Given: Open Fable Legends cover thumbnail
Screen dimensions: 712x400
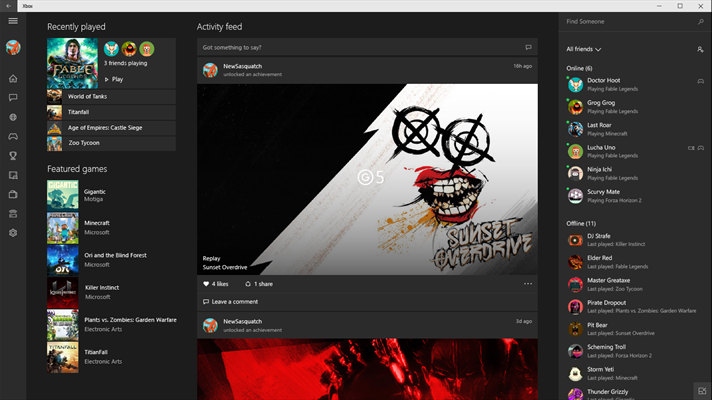Looking at the screenshot, I should [x=72, y=63].
